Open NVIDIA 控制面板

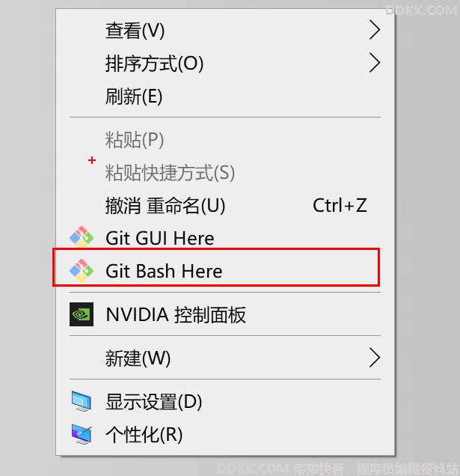(x=225, y=314)
